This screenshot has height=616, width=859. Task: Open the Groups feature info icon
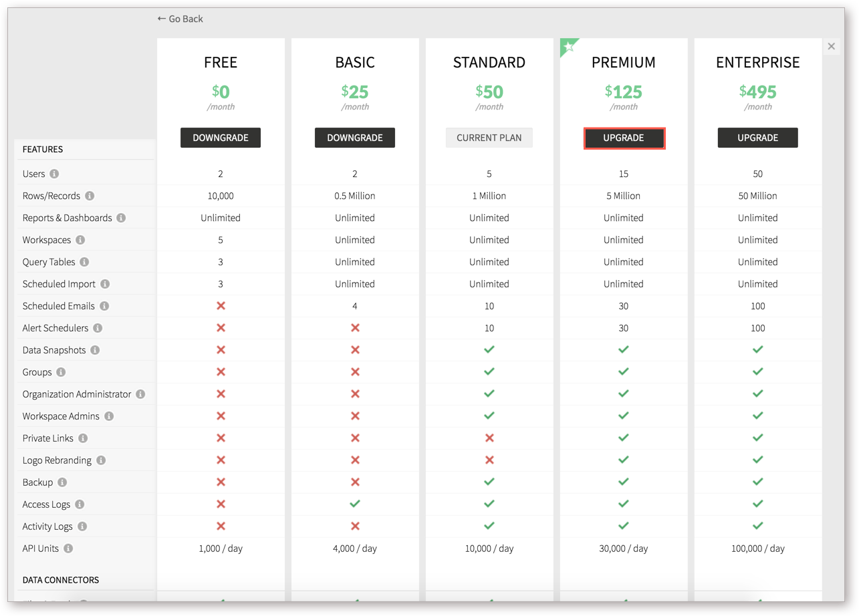(60, 371)
